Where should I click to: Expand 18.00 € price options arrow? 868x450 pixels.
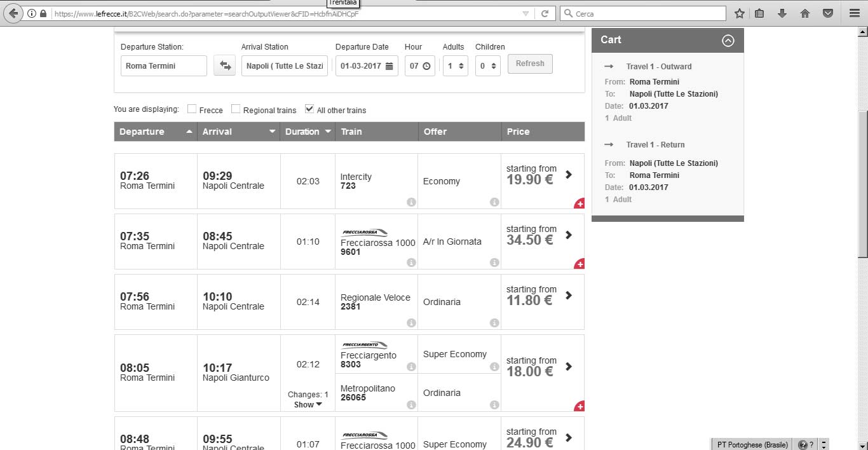[x=568, y=366]
